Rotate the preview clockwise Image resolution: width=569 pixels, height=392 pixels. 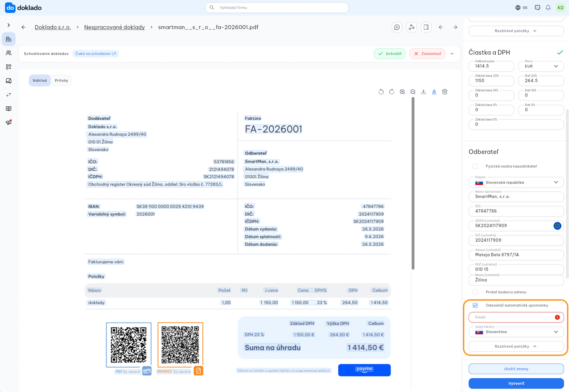(391, 92)
